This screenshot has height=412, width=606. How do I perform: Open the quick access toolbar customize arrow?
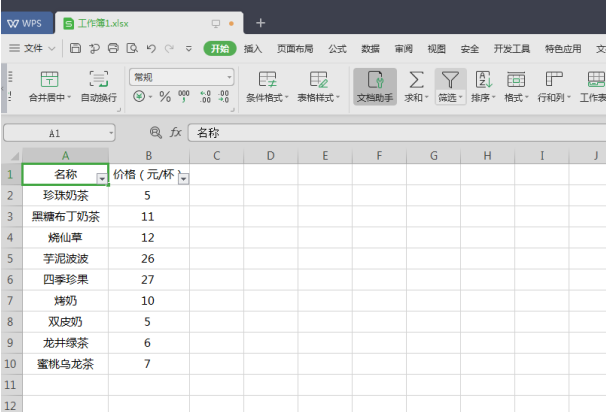(189, 49)
